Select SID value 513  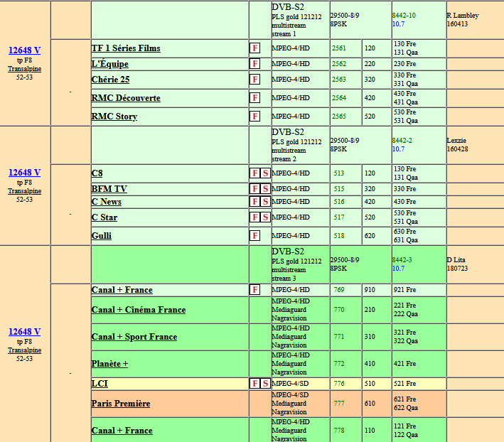click(x=339, y=173)
